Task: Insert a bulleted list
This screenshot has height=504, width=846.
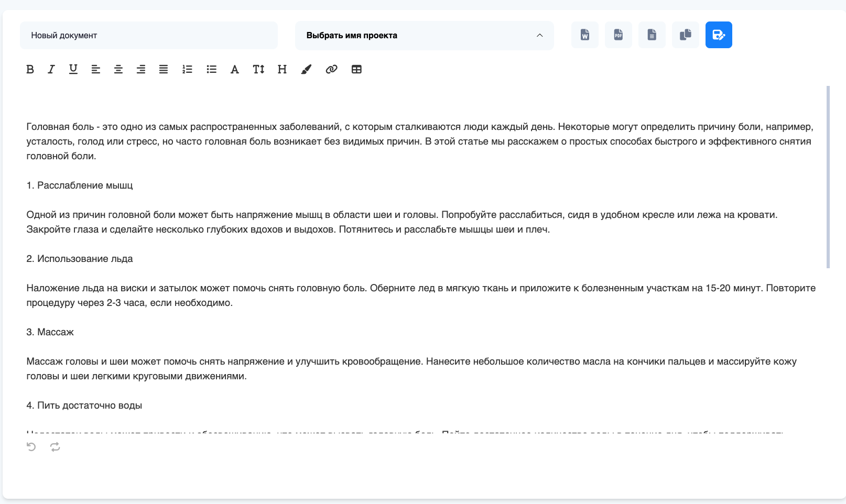Action: tap(211, 69)
